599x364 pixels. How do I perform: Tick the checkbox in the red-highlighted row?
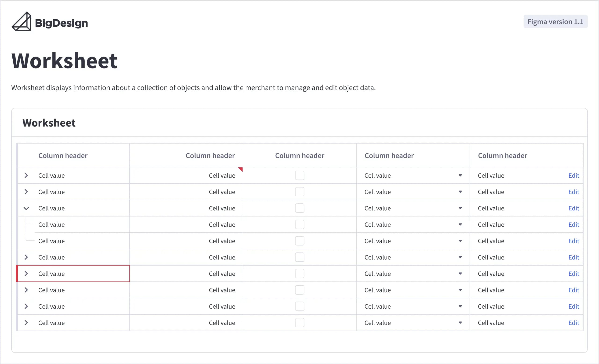pos(299,274)
